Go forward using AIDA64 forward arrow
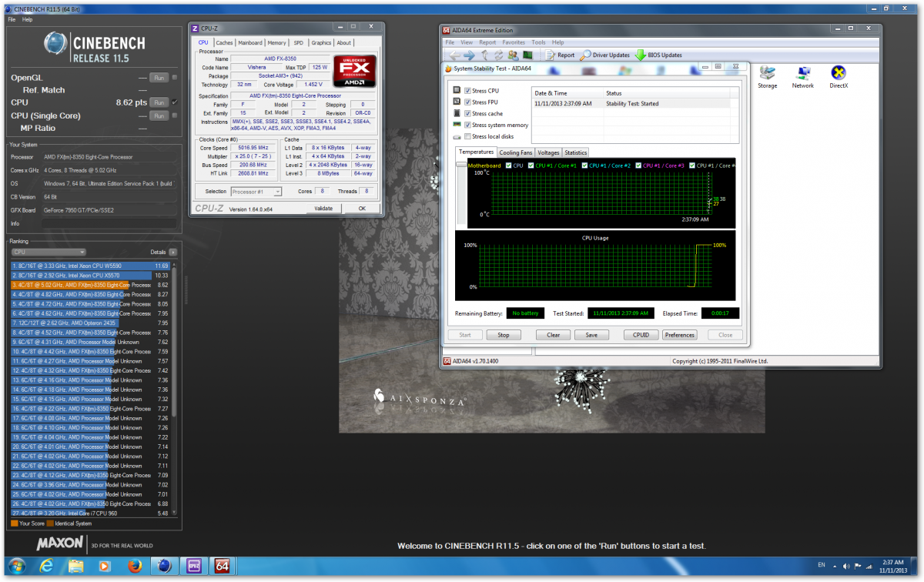 coord(469,55)
